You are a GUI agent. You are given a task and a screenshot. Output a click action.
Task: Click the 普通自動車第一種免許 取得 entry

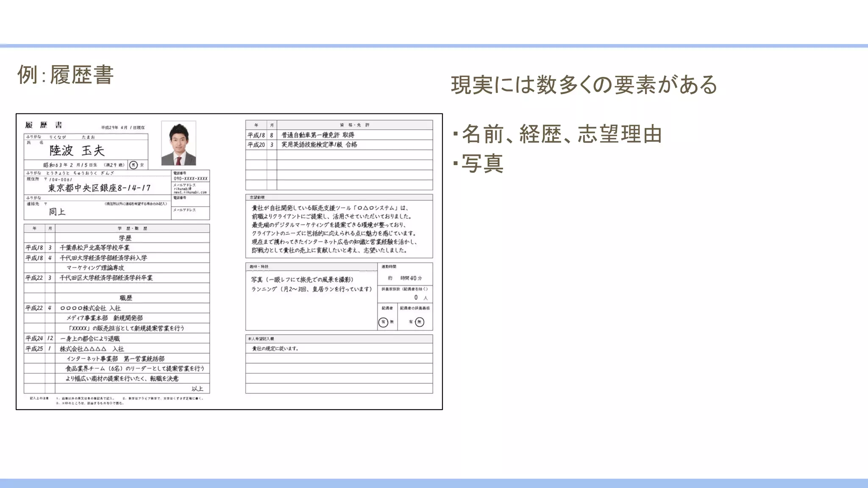click(318, 135)
